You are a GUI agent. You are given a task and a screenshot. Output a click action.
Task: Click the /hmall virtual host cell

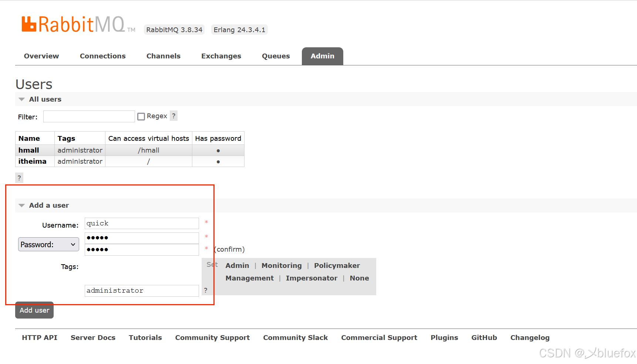(x=149, y=150)
